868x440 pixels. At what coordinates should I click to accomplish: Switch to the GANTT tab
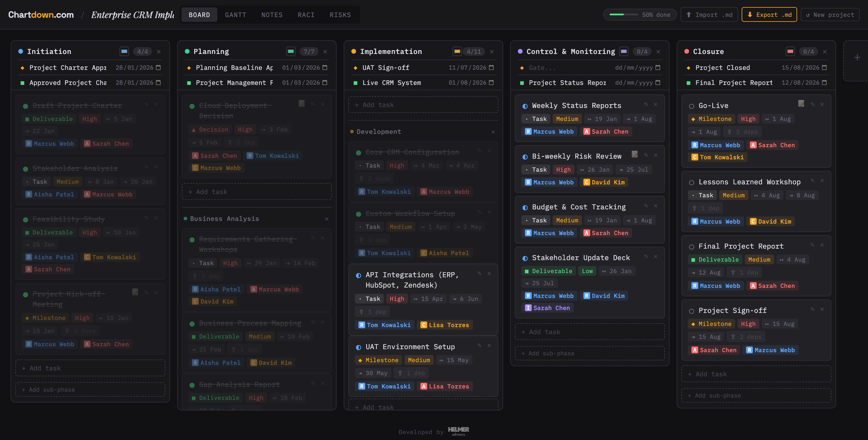pos(236,14)
